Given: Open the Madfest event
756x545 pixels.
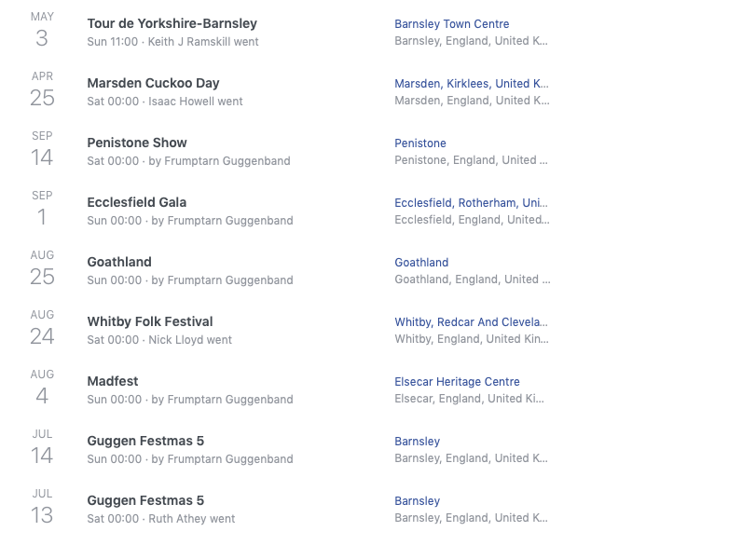Looking at the screenshot, I should tap(113, 381).
